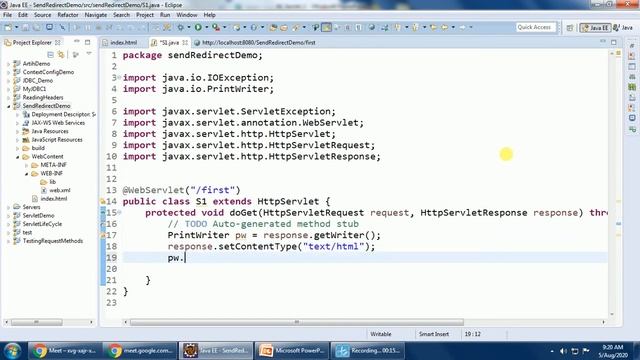Collapse the SendRedirectDemo project node
Image resolution: width=640 pixels, height=360 pixels.
[x=9, y=106]
